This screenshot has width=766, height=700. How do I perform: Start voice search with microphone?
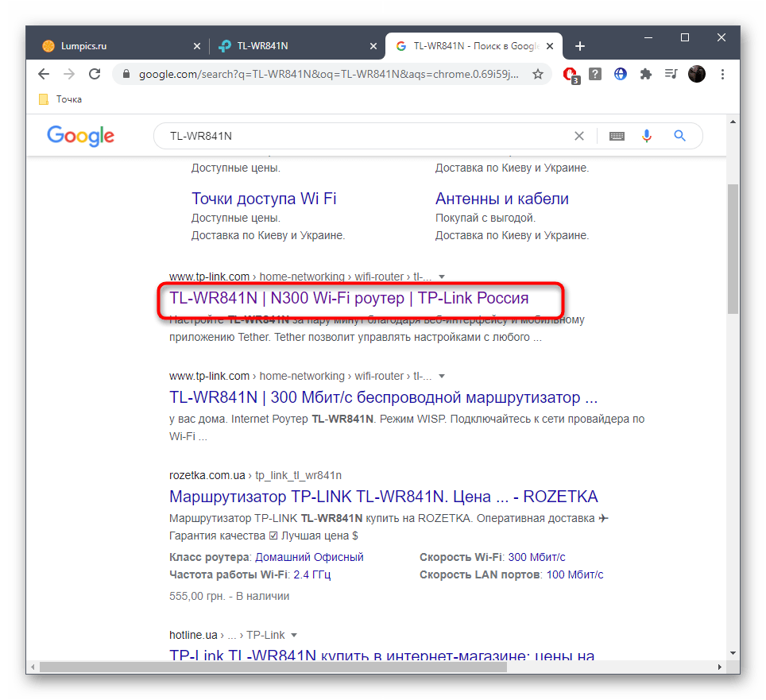pos(646,136)
